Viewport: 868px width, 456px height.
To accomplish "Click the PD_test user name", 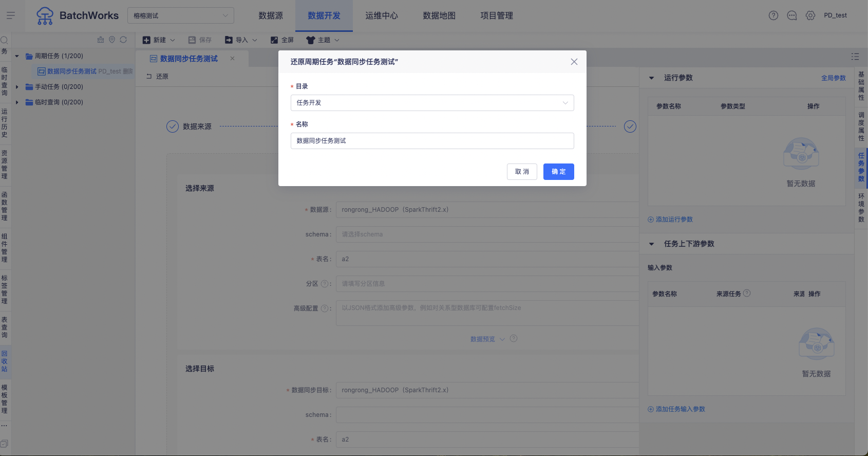I will coord(836,15).
